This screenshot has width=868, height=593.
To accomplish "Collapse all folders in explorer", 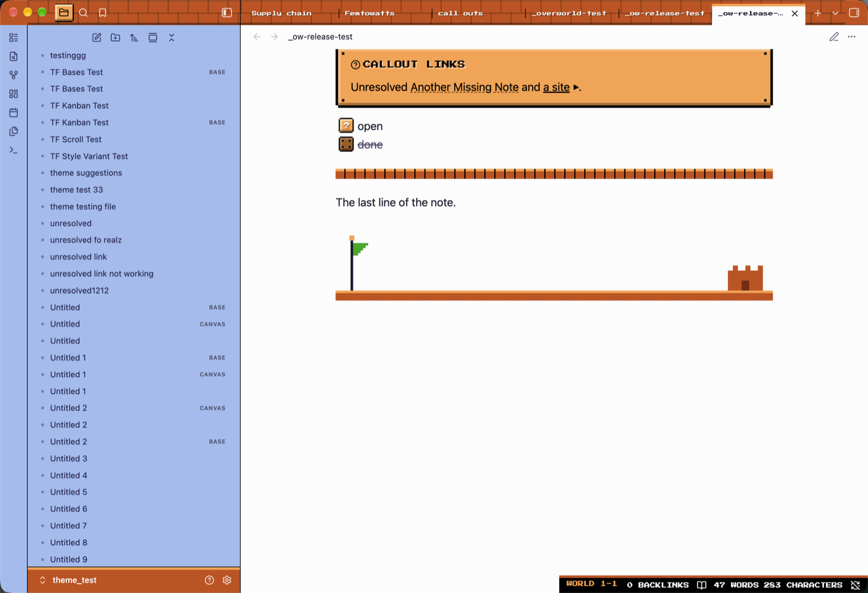I will click(x=172, y=38).
